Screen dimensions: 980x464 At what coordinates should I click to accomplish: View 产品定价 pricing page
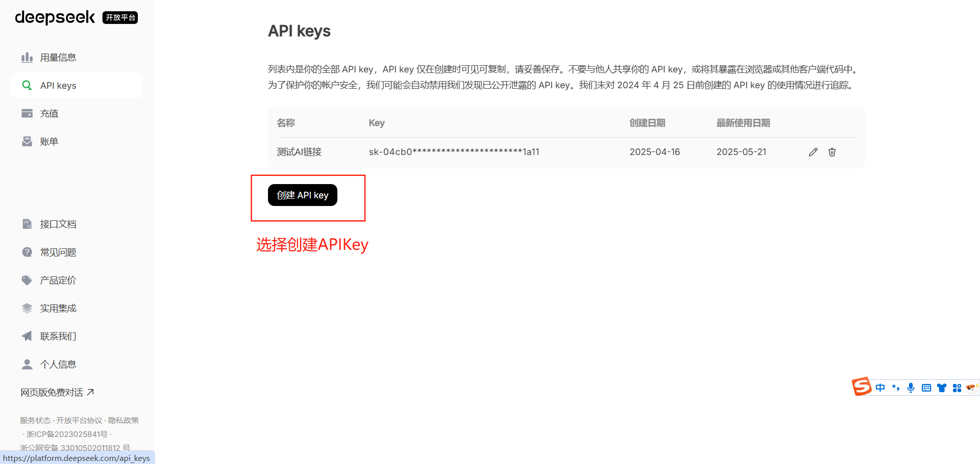point(58,280)
